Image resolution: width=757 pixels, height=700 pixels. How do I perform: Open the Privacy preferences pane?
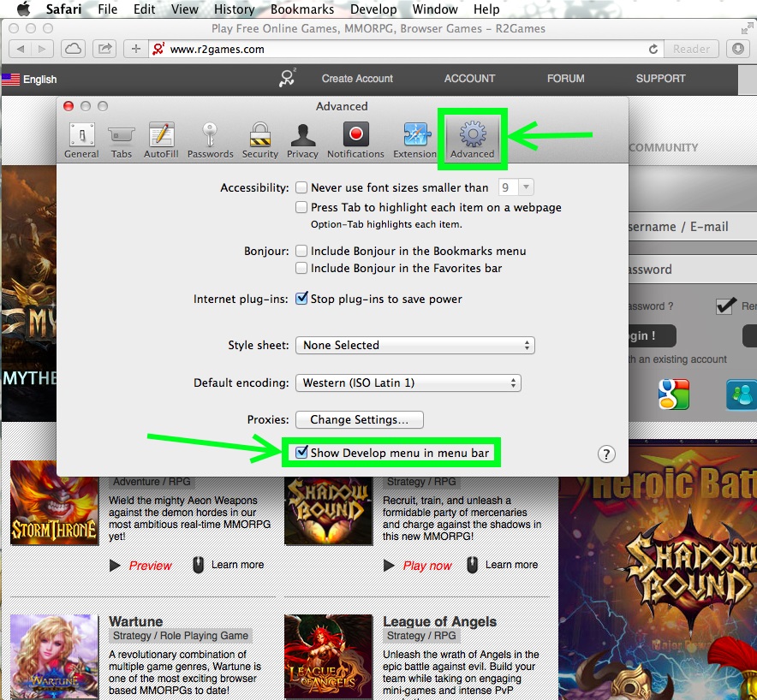302,140
